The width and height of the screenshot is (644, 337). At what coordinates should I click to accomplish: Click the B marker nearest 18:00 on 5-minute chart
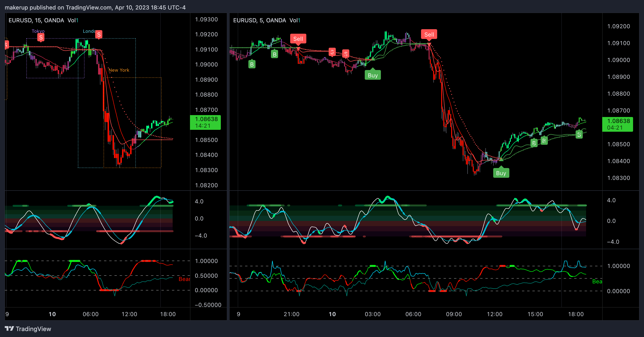tap(579, 135)
